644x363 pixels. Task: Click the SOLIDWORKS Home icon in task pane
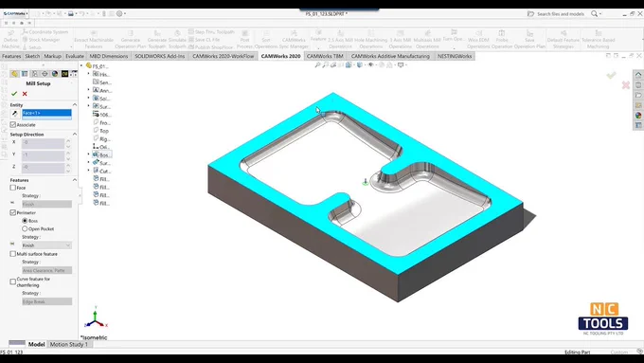(x=638, y=75)
